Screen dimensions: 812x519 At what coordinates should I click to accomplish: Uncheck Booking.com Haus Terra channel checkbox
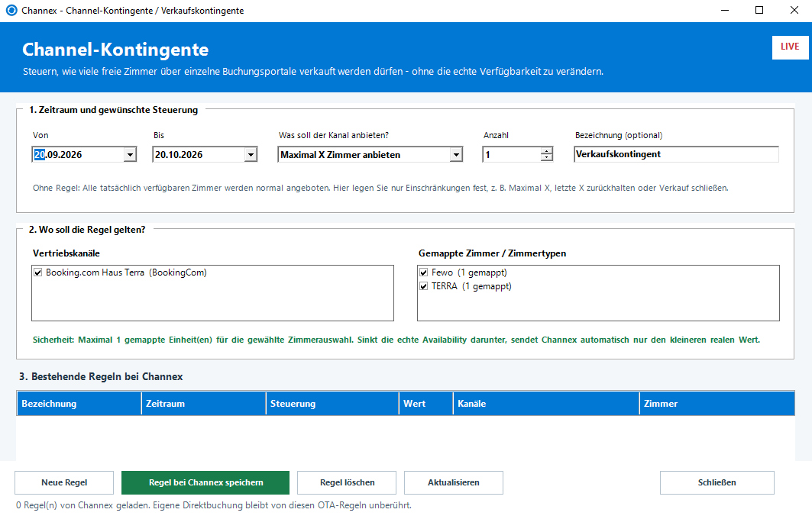[37, 272]
